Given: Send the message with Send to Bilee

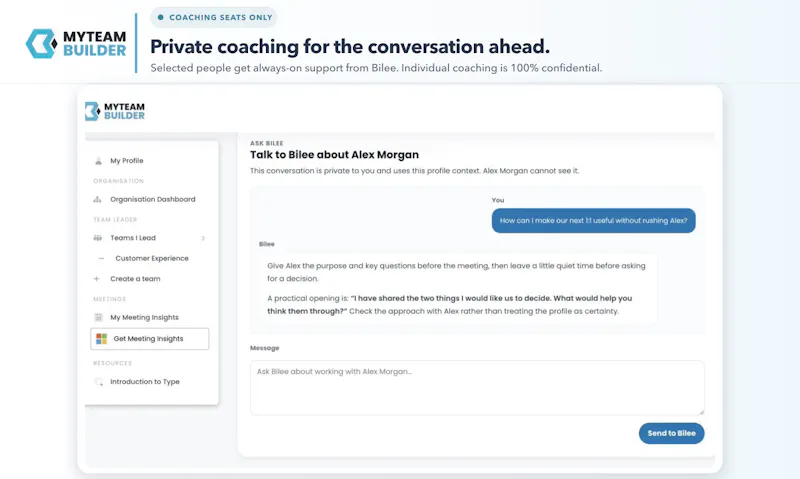Looking at the screenshot, I should 671,433.
